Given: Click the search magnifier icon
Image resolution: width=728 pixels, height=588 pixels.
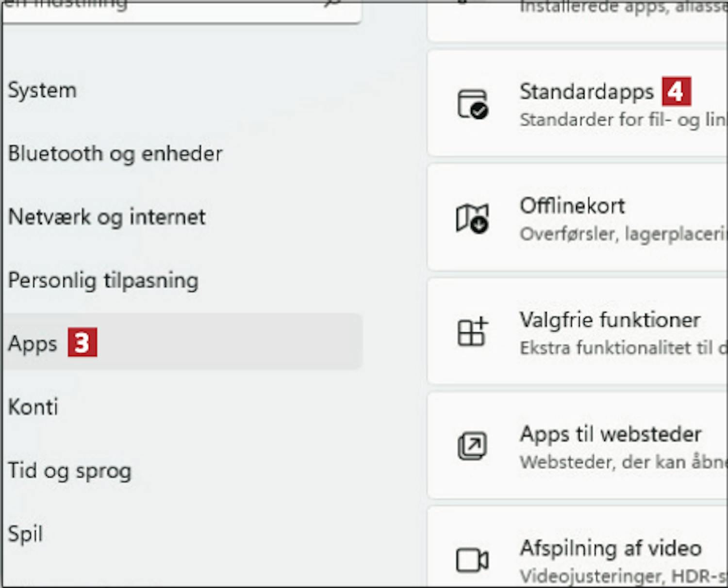Looking at the screenshot, I should pos(332,2).
